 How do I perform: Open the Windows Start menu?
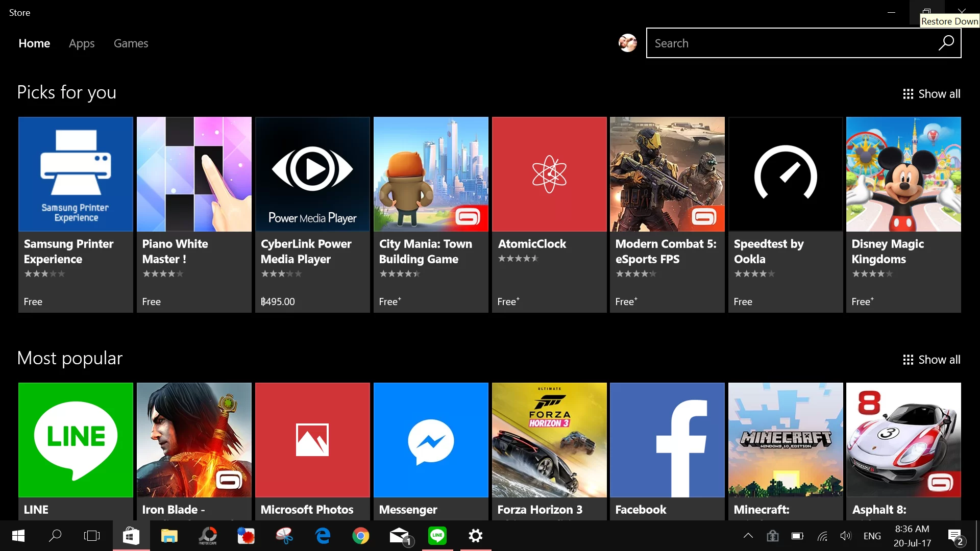pyautogui.click(x=18, y=536)
